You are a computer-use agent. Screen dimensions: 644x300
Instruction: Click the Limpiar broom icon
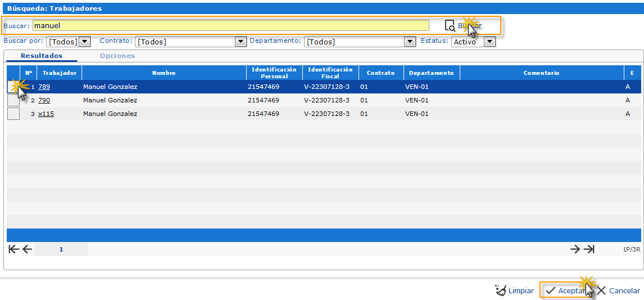point(500,290)
